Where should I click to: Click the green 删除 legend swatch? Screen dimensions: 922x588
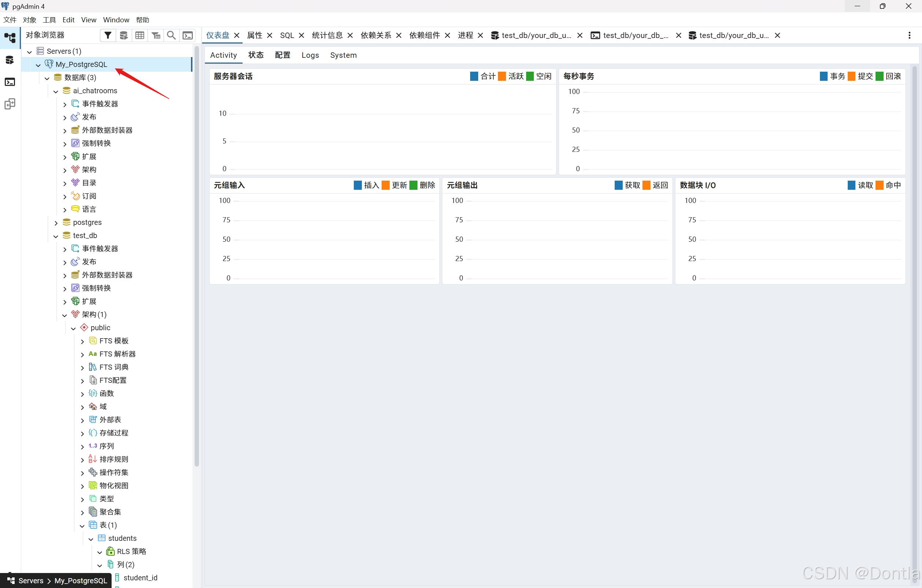coord(413,185)
